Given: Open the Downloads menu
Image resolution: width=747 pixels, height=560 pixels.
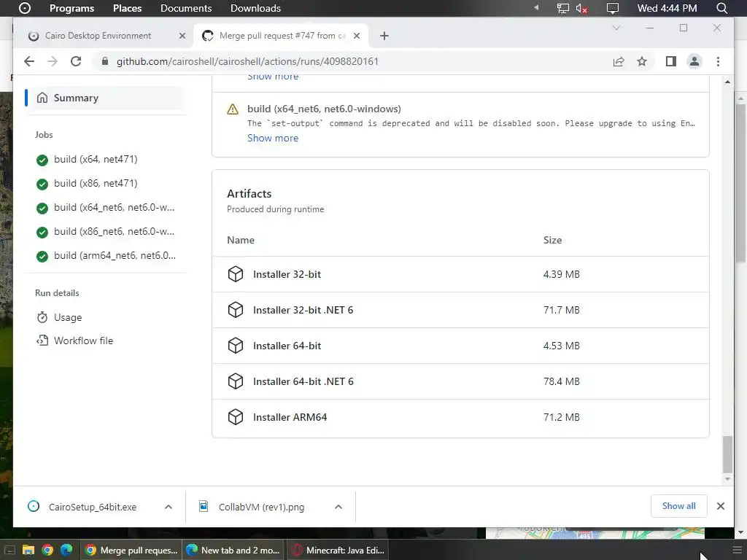Looking at the screenshot, I should [255, 8].
